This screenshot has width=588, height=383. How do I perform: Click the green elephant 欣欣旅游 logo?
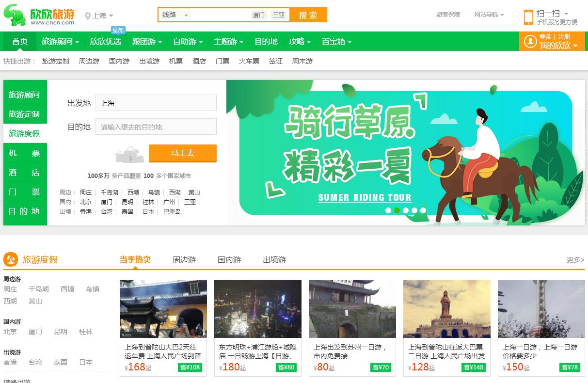click(x=39, y=16)
